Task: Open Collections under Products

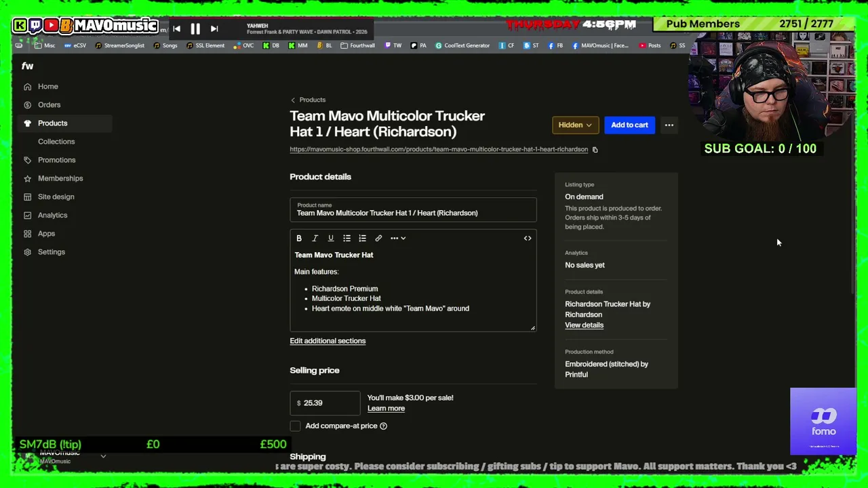Action: pos(56,142)
